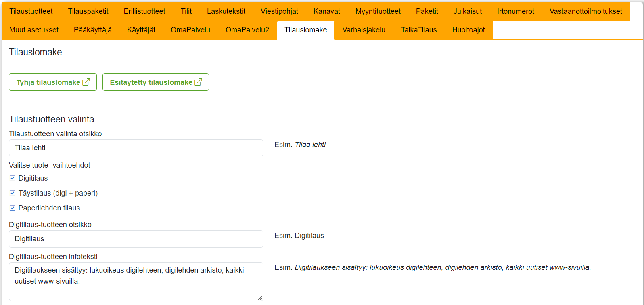Click into the Digitilaus-tuotteen infoteksti textarea
The image size is (644, 305).
(136, 282)
